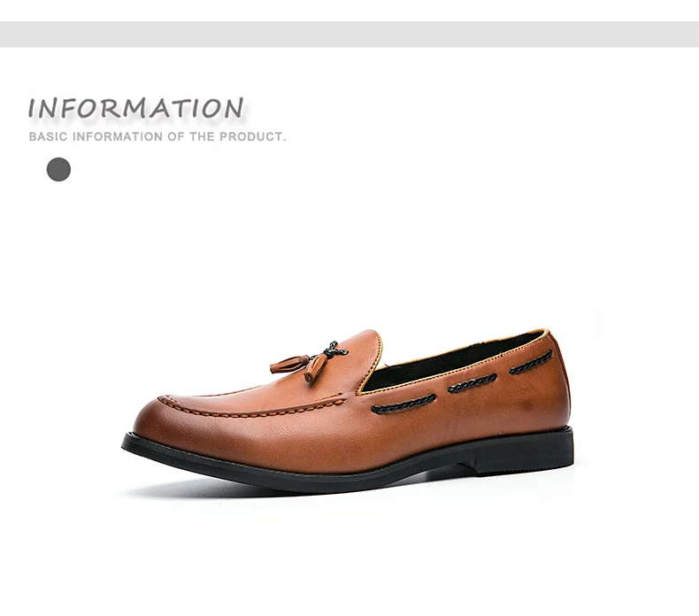The width and height of the screenshot is (699, 616).
Task: Click the middle braided lace stitch on side
Action: point(472,383)
